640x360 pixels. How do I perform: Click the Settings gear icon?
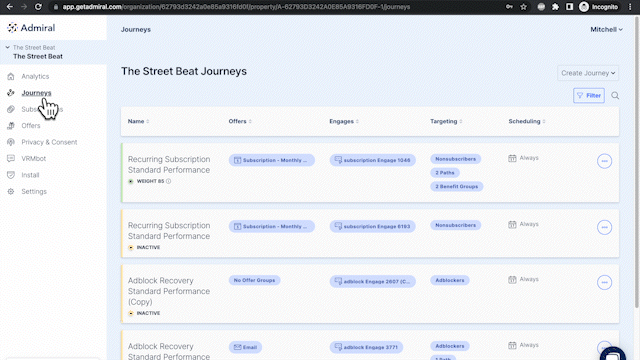coord(11,191)
